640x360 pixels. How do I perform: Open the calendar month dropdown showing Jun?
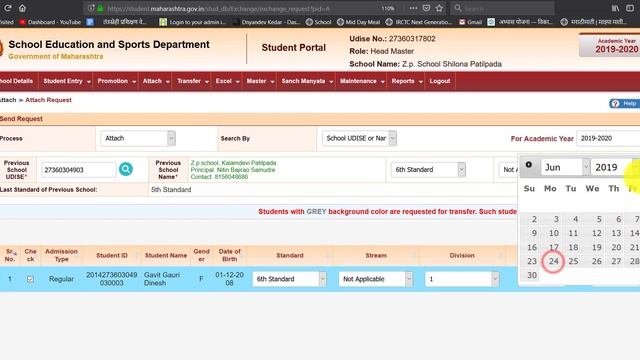click(565, 167)
